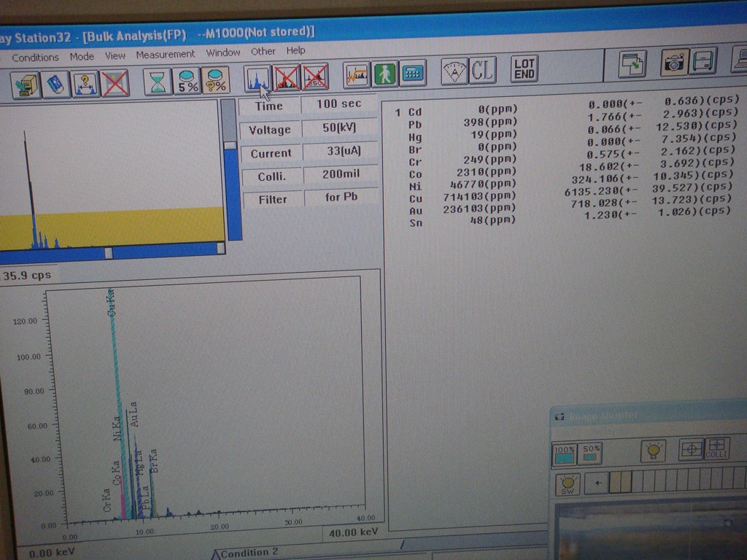
Task: Select 50% zoom in Image Monitor
Action: [x=590, y=454]
